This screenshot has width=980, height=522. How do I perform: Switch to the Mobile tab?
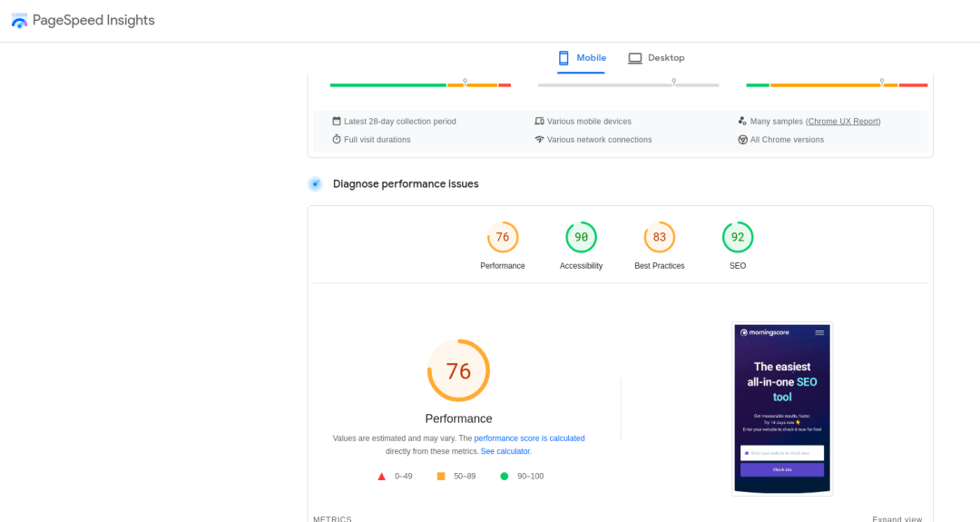coord(582,58)
